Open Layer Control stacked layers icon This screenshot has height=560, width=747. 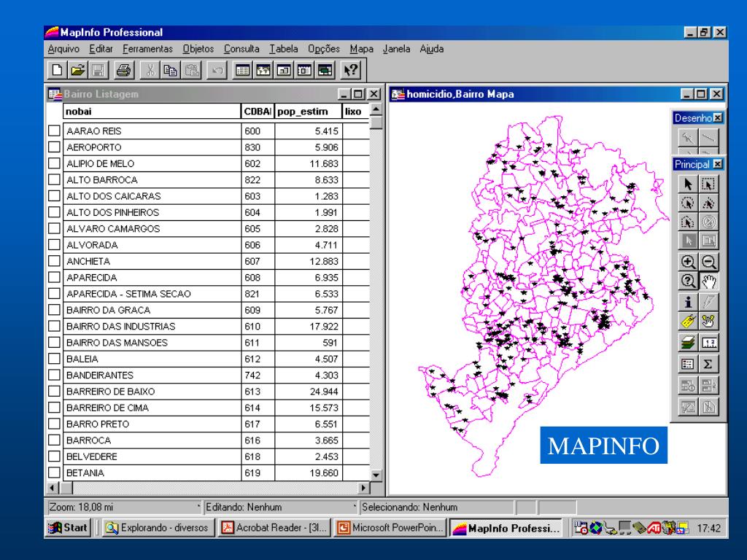687,343
